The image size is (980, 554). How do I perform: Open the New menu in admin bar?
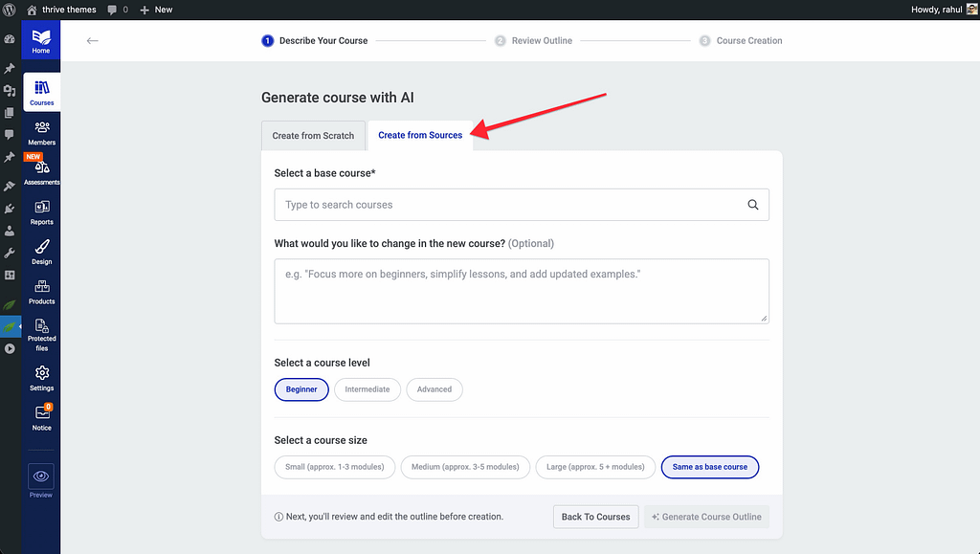[156, 10]
